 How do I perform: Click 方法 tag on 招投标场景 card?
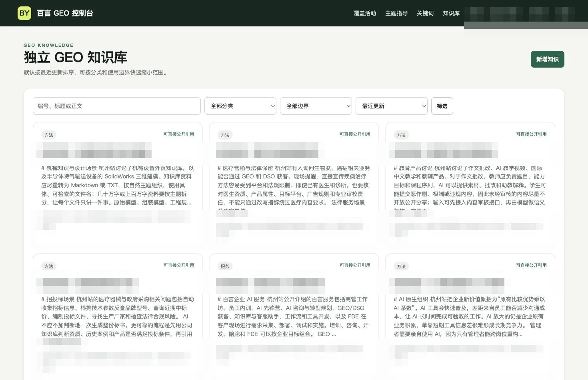[x=49, y=266]
